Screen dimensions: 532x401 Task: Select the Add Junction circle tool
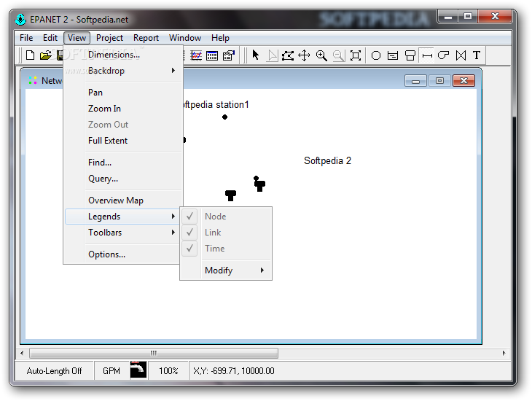point(376,55)
